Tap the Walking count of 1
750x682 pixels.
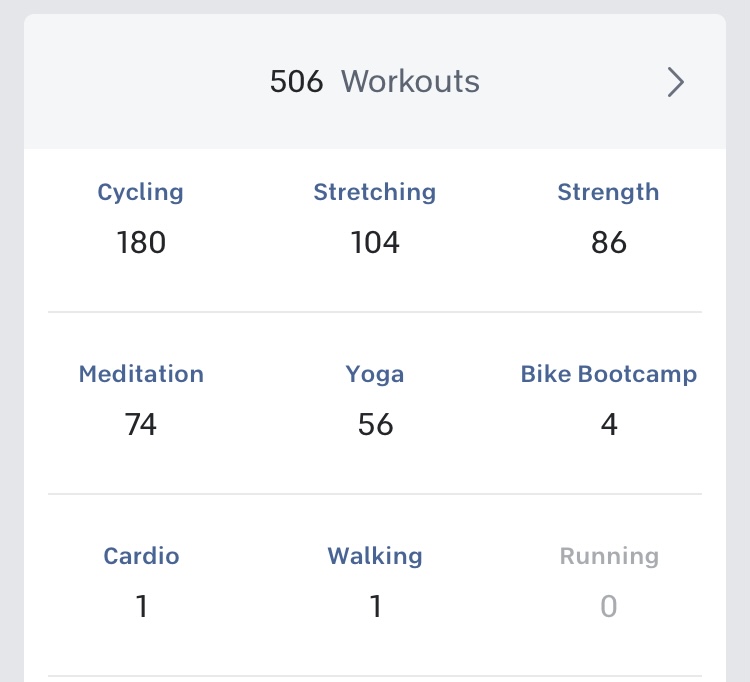(x=375, y=607)
